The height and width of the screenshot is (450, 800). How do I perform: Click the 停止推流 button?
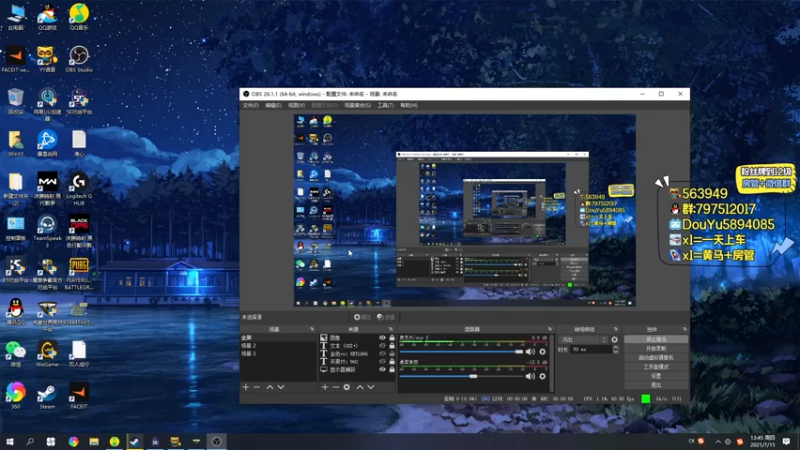coord(656,339)
